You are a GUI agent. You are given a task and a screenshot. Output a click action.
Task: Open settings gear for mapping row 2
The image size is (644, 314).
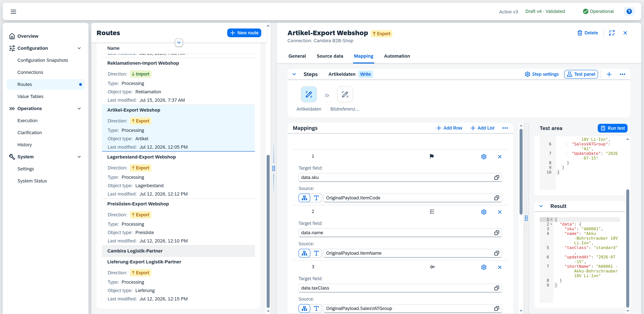click(x=484, y=212)
